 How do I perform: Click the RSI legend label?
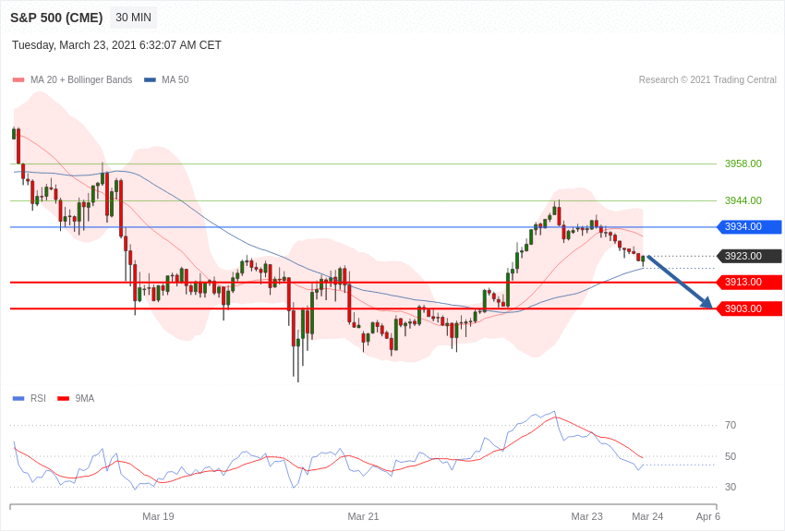tap(38, 398)
